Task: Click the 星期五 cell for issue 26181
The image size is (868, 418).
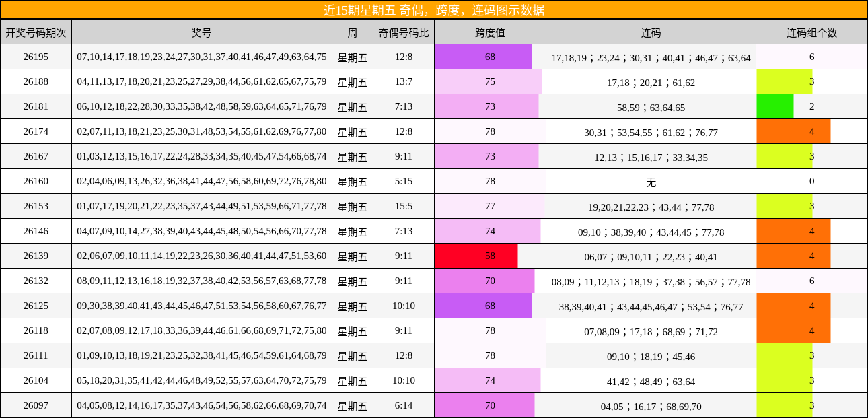Action: (x=353, y=107)
